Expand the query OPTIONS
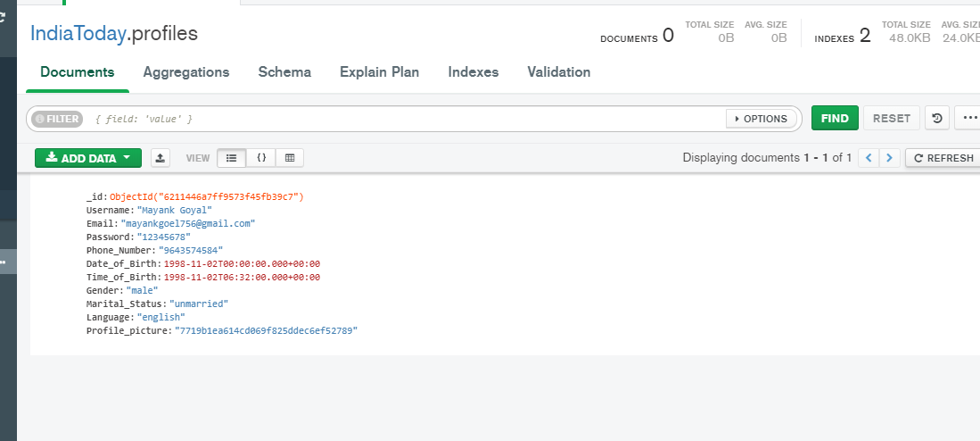This screenshot has width=980, height=441. (762, 119)
